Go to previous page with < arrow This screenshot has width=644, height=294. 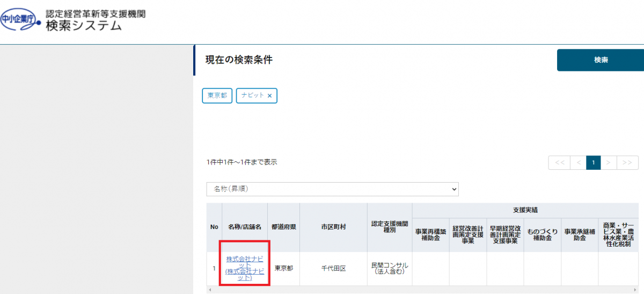[578, 162]
